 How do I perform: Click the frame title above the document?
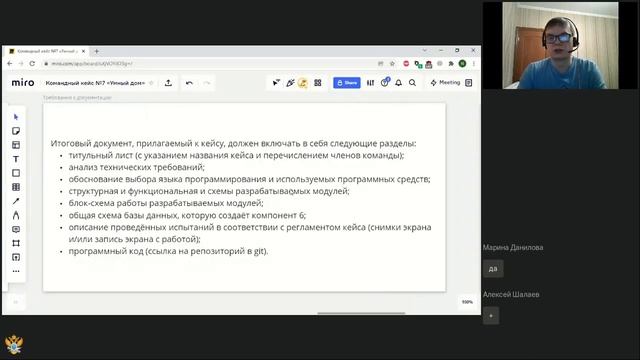click(x=77, y=98)
